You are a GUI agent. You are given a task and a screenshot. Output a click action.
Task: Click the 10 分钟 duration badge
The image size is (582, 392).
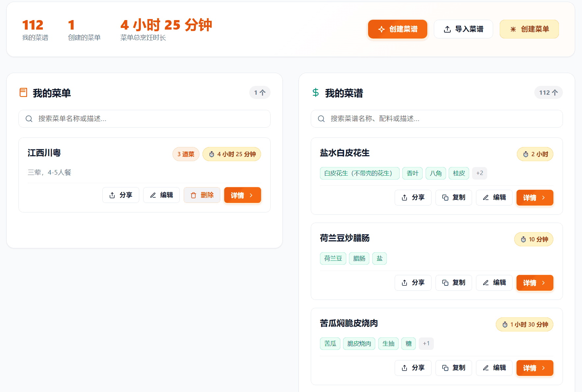point(534,239)
